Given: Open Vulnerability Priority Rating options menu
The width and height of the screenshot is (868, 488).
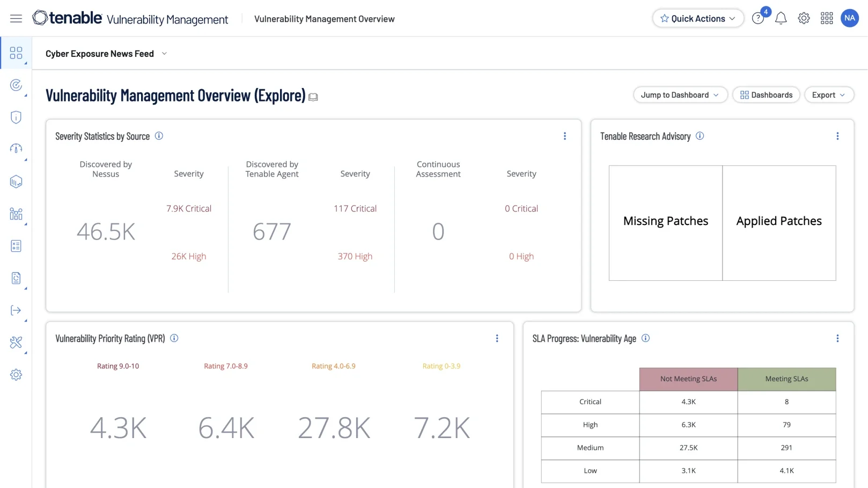Looking at the screenshot, I should coord(497,338).
